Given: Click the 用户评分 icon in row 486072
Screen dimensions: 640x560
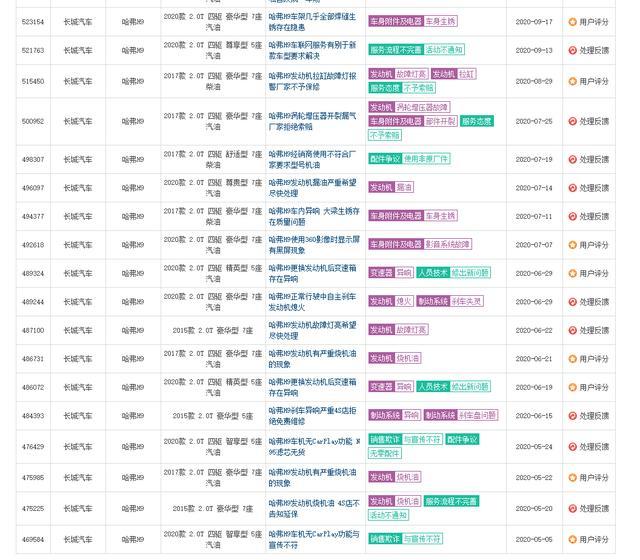Looking at the screenshot, I should [573, 387].
